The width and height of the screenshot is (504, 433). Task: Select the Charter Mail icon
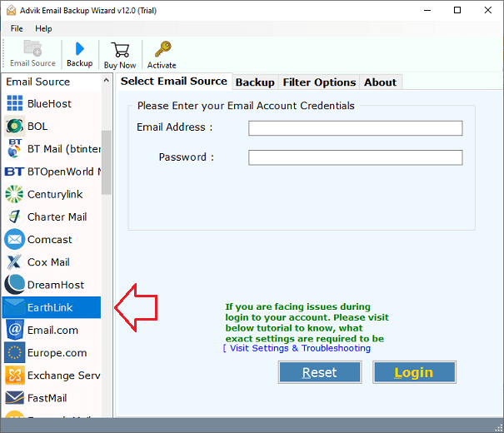(14, 216)
